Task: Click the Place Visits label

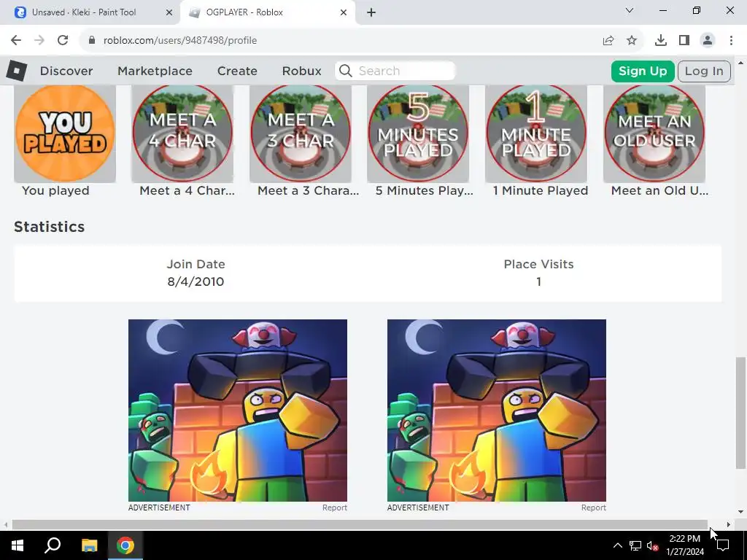Action: pos(539,264)
